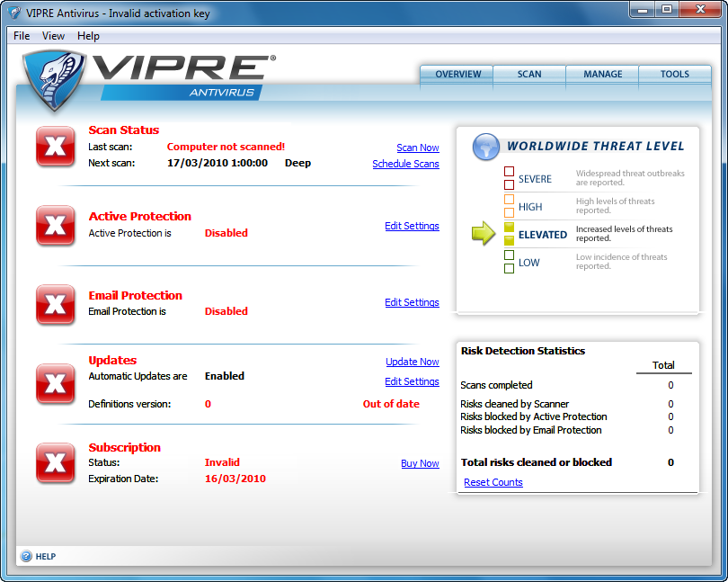Image resolution: width=728 pixels, height=582 pixels.
Task: Click the red X icon beside Email Protection
Action: 55,304
